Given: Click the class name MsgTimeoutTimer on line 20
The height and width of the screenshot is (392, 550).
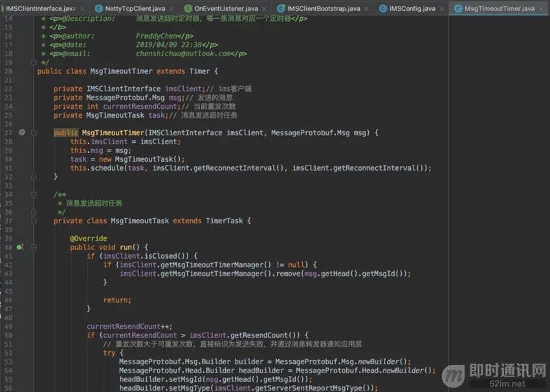Looking at the screenshot, I should click(x=121, y=71).
